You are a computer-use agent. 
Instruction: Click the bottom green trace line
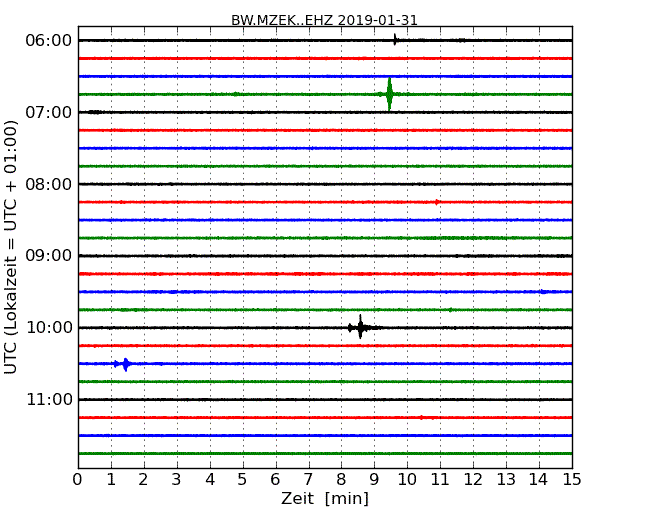pyautogui.click(x=324, y=453)
